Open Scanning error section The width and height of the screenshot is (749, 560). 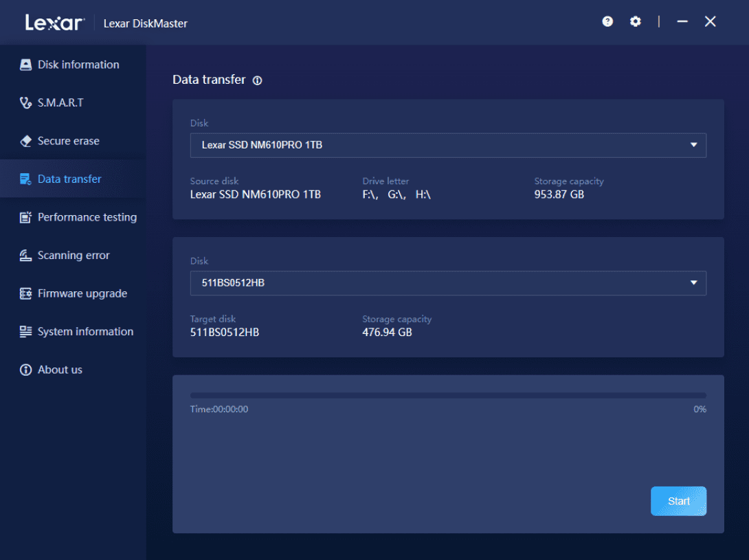(74, 256)
